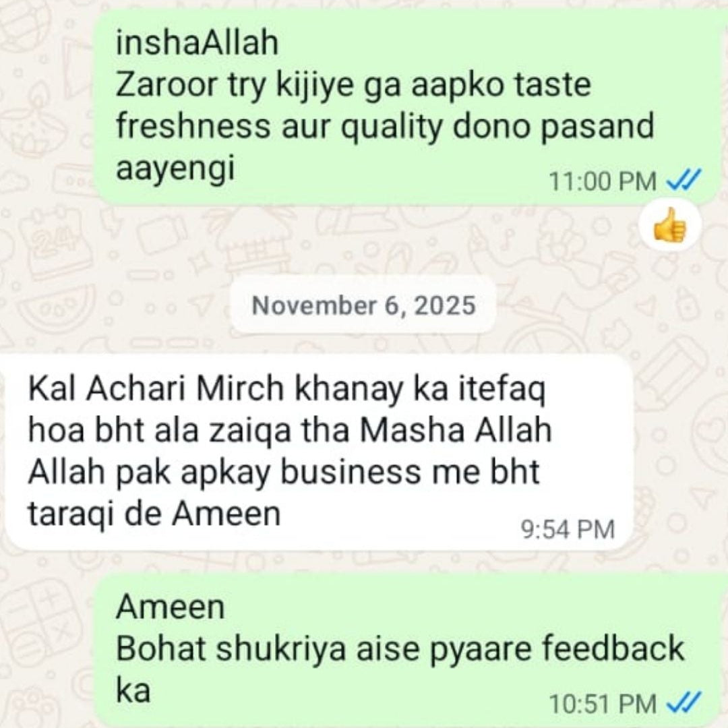Open the thumbs-up reaction on the message
The width and height of the screenshot is (728, 728).
pos(669,225)
